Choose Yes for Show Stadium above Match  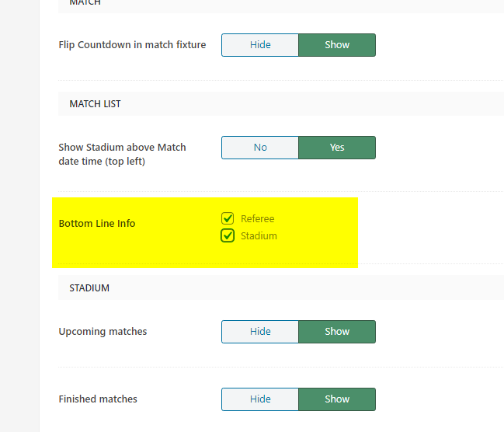coord(337,148)
